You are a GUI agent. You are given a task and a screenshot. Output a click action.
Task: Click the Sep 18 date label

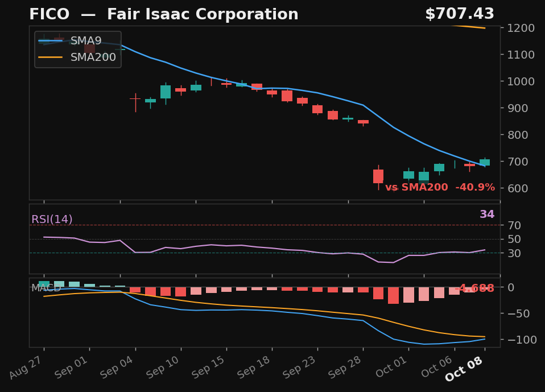pyautogui.click(x=254, y=368)
